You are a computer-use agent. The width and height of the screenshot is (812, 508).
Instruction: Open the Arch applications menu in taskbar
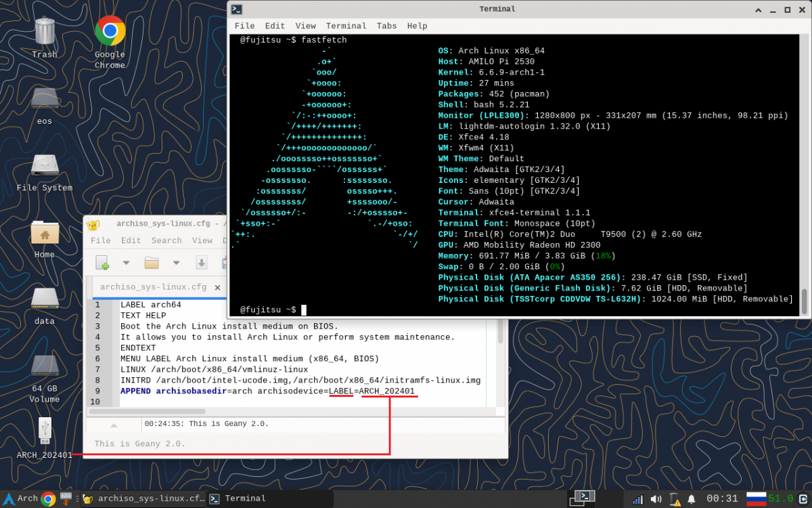[20, 499]
